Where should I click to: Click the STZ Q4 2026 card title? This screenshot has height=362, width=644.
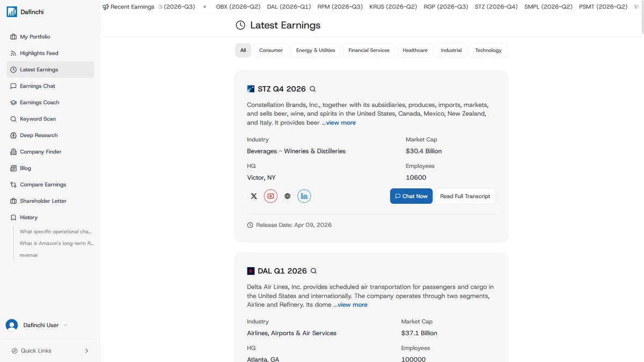tap(282, 89)
